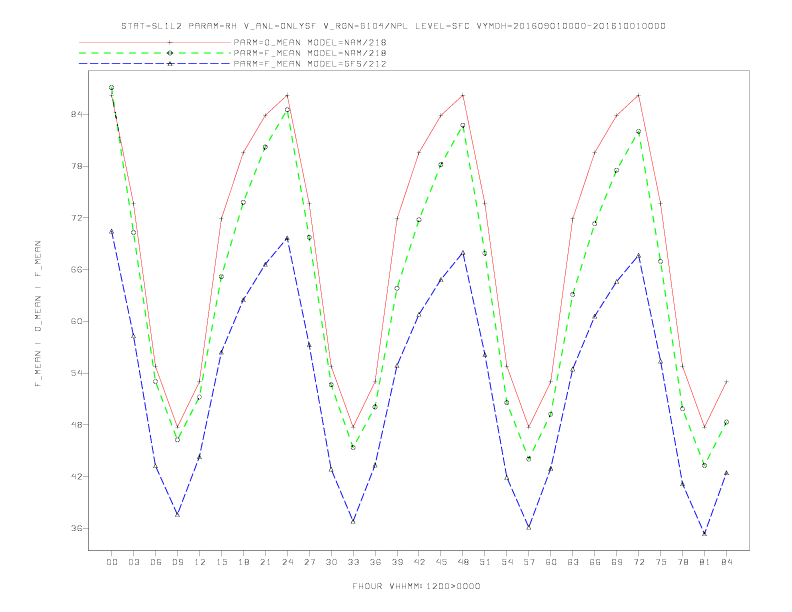Click x-axis forecast hour label 84
The height and width of the screenshot is (612, 792).
[x=726, y=562]
